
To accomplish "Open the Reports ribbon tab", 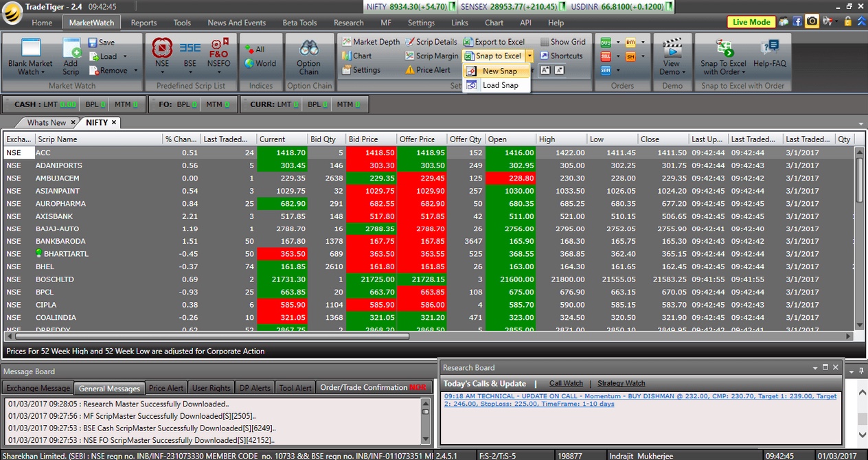I will point(144,23).
